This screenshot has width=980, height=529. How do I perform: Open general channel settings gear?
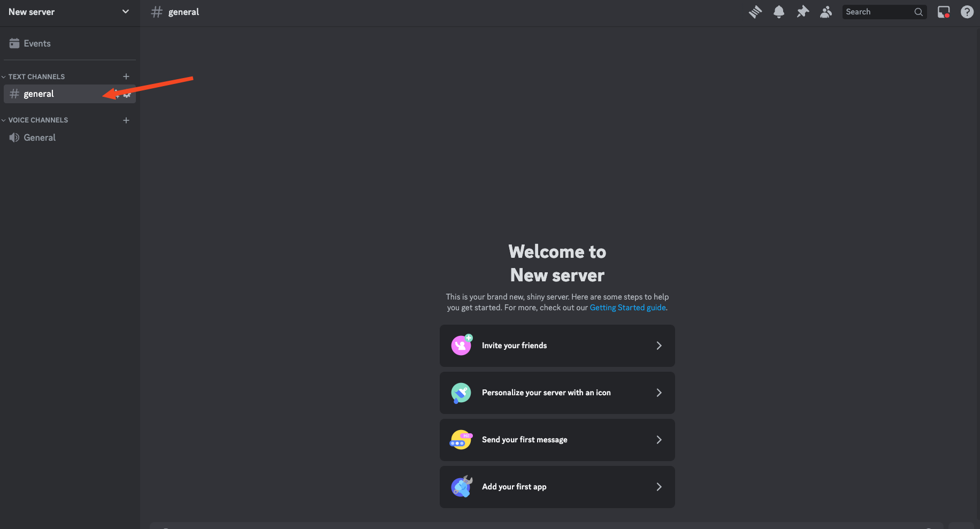point(127,95)
